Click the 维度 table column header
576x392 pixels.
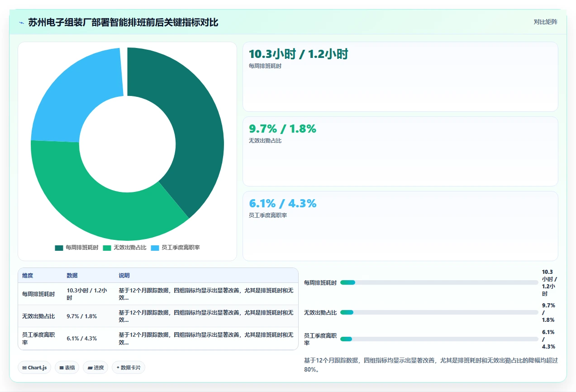click(x=28, y=276)
